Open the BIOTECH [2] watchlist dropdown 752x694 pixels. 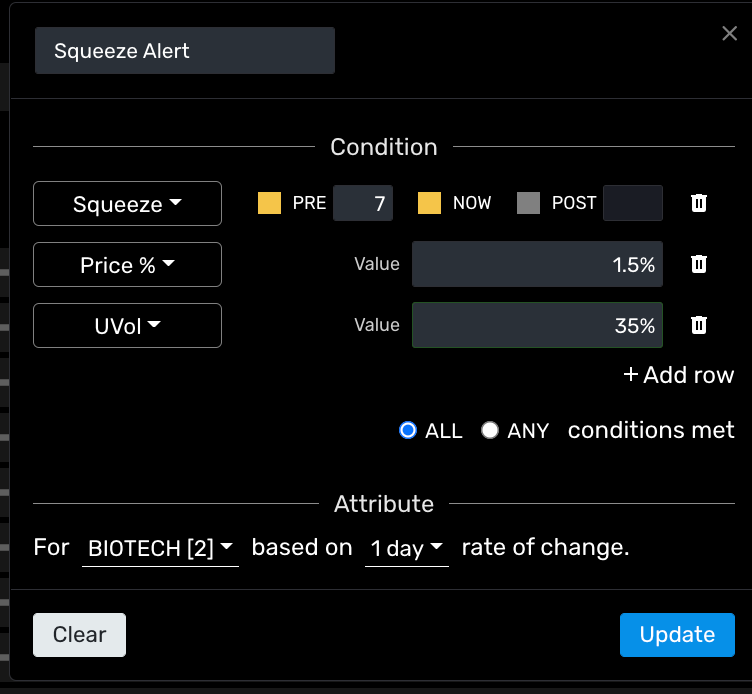click(160, 548)
